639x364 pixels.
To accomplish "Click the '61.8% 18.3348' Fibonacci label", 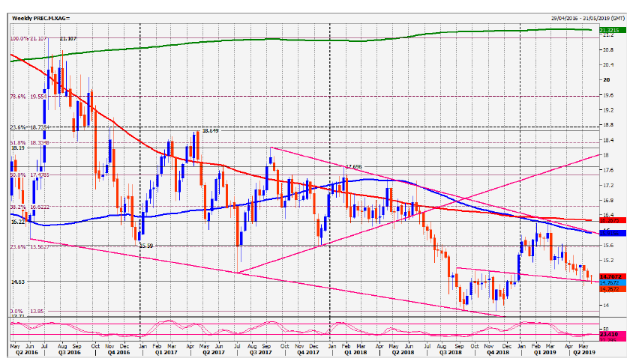I will [x=29, y=143].
